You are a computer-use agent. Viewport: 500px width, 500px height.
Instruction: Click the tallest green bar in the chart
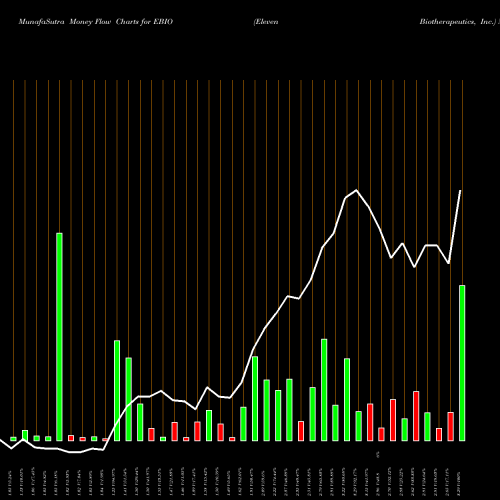coord(59,337)
